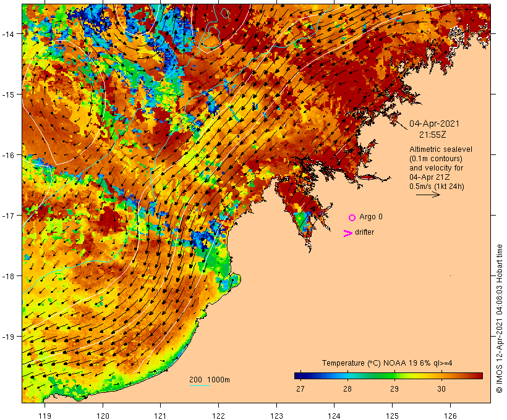Click the color bar tick label 28
Viewport: 507px width, 420px height.
click(x=347, y=388)
